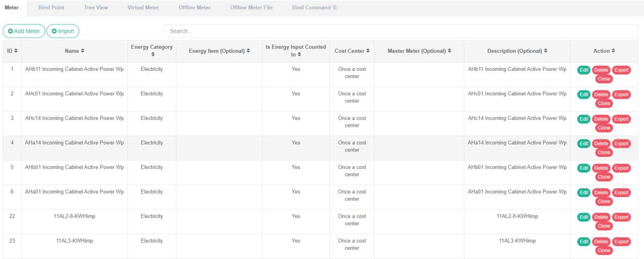644x259 pixels.
Task: Open the Tree View tab
Action: pyautogui.click(x=96, y=8)
